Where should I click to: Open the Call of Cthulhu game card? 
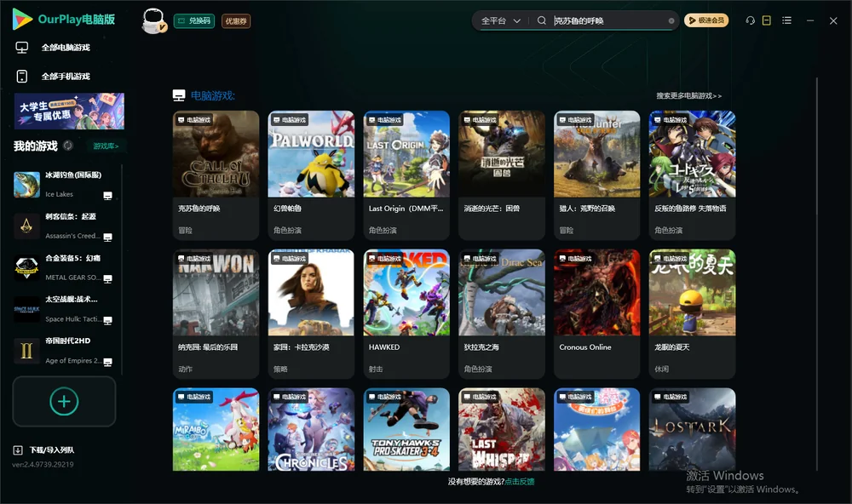[x=216, y=175]
